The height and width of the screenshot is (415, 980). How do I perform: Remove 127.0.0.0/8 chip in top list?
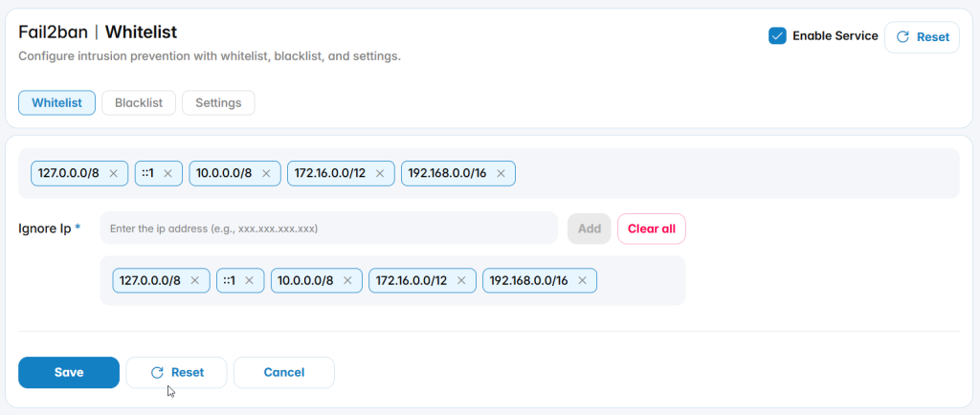point(113,173)
